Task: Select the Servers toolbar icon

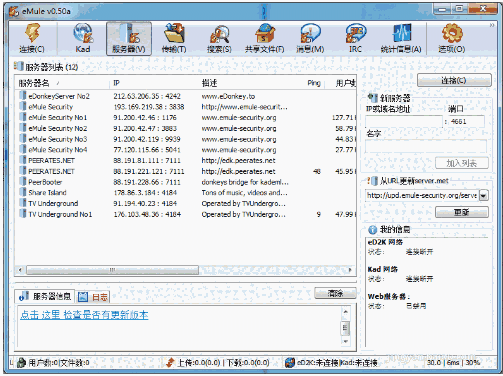Action: [129, 33]
